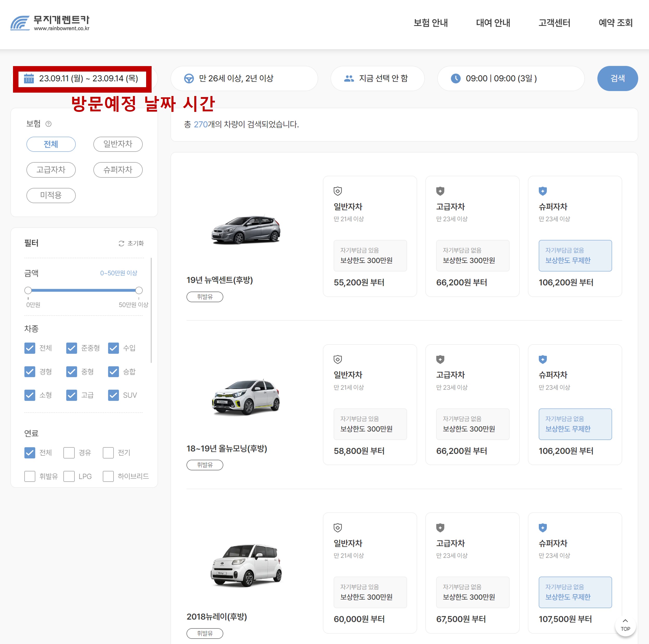Click the clock icon beside 09:00 times
Screen dimensions: 649x644
[455, 78]
